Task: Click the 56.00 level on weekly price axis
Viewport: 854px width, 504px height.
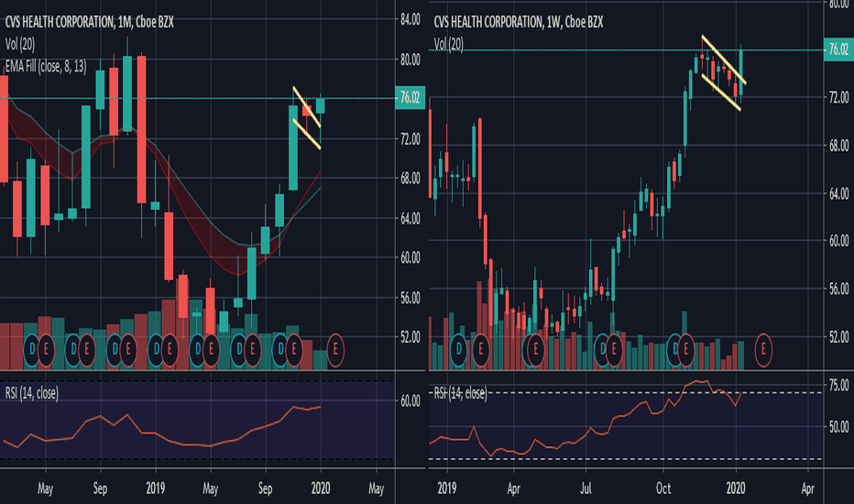Action: coord(838,289)
